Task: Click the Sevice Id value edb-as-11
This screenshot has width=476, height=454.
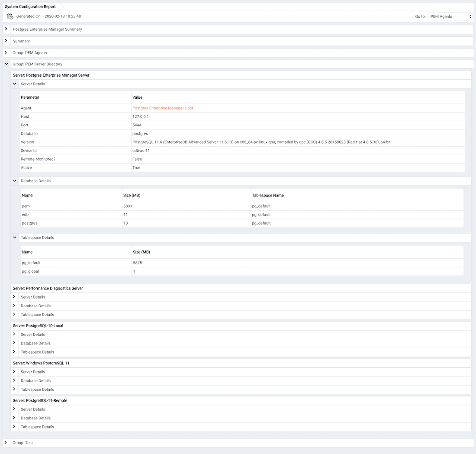Action: [x=141, y=151]
